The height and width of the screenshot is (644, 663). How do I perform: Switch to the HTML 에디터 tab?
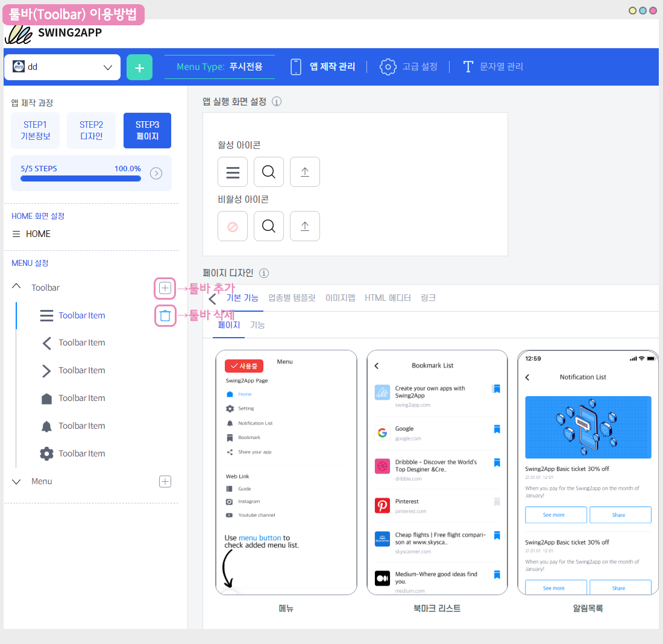[388, 298]
